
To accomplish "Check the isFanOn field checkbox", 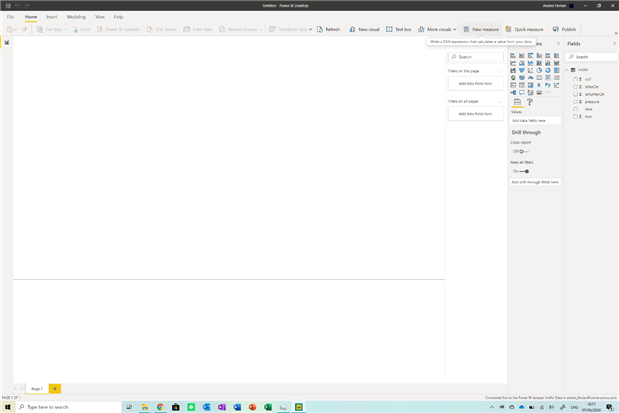I will pos(575,87).
